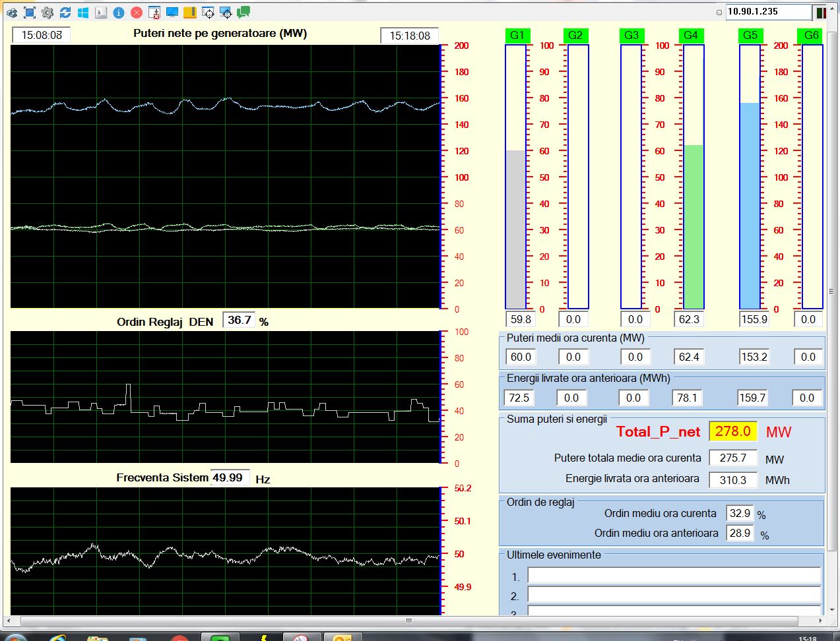Click the Ordin Reglaj DEN 36.7 value box
The width and height of the screenshot is (840, 641).
pyautogui.click(x=239, y=320)
